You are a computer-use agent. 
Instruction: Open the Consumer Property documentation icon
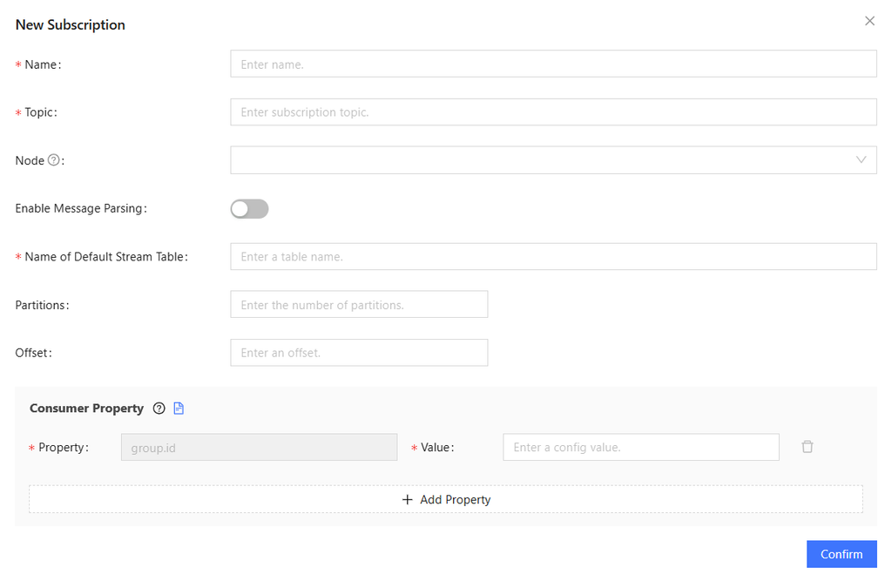coord(179,409)
